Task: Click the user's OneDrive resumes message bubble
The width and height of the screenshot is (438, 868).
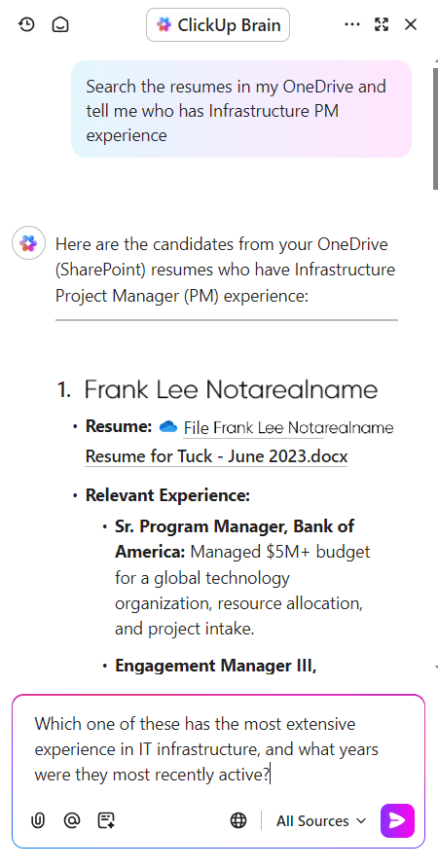Action: 241,109
